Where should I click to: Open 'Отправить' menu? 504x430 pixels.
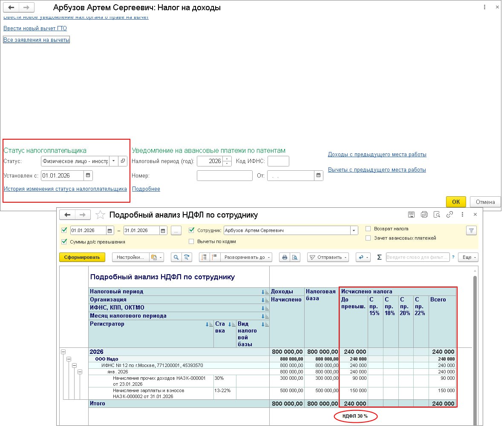pyautogui.click(x=328, y=257)
